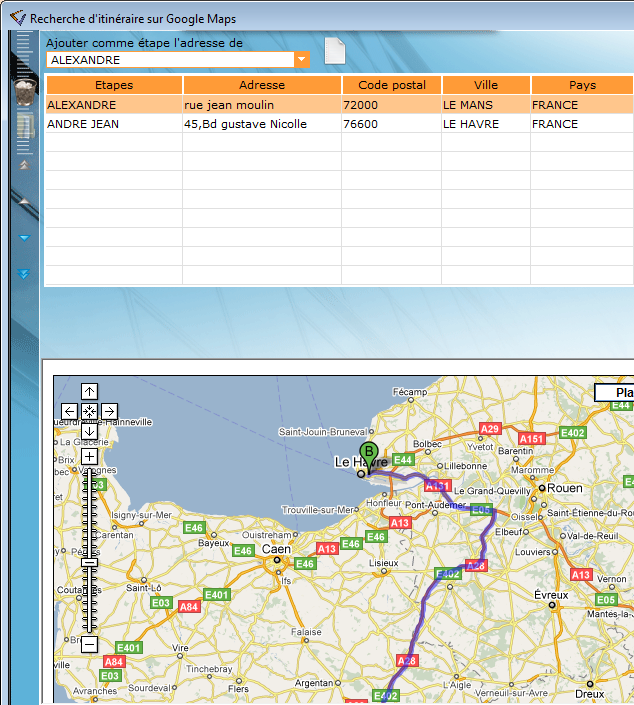
Task: Click the stacked documents sidebar icon
Action: pyautogui.click(x=25, y=127)
